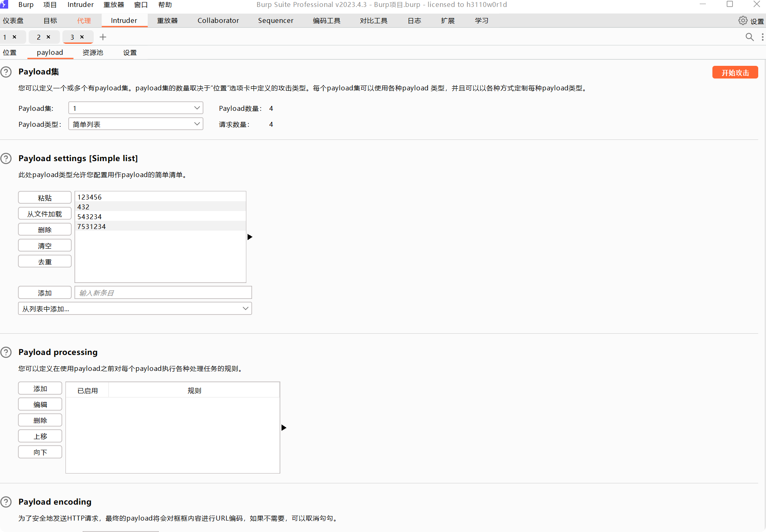Expand the 从列表中添加 dropdown
The image size is (766, 532).
(135, 308)
